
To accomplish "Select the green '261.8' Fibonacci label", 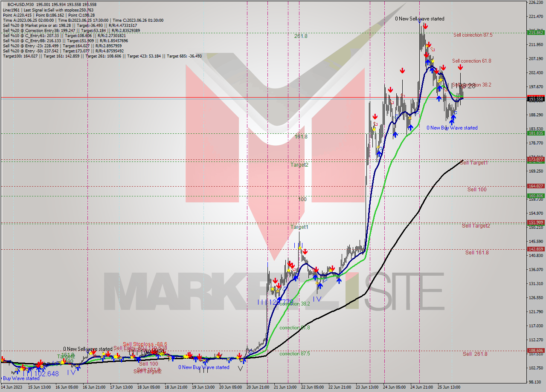I will pyautogui.click(x=301, y=36).
